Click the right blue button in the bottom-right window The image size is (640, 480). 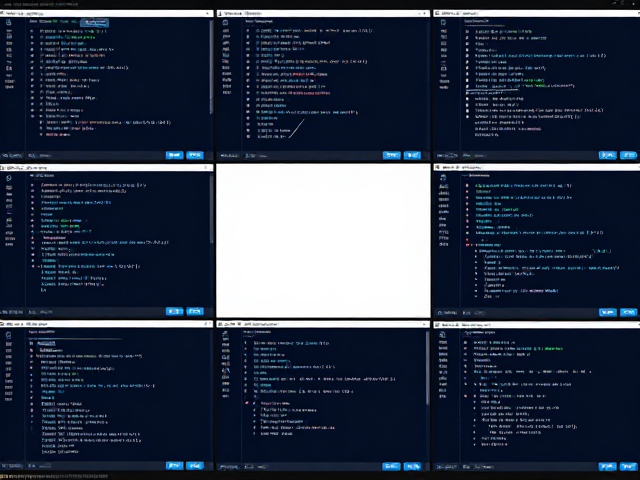tap(628, 467)
